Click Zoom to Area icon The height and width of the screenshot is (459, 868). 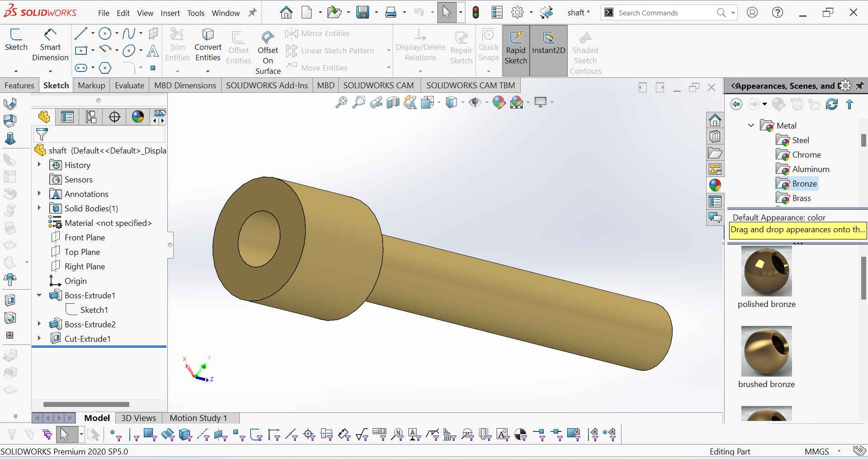click(x=359, y=103)
